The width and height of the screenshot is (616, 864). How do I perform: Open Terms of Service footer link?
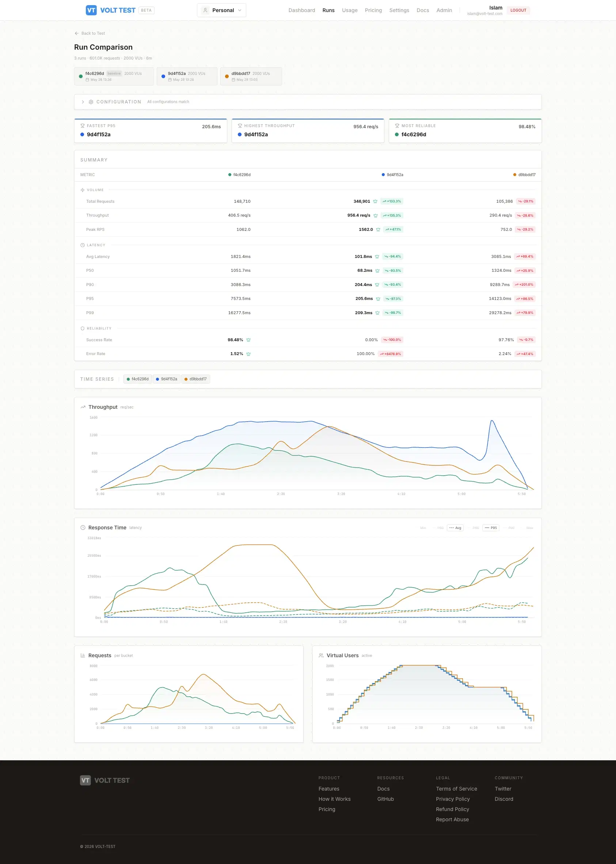[x=456, y=789]
